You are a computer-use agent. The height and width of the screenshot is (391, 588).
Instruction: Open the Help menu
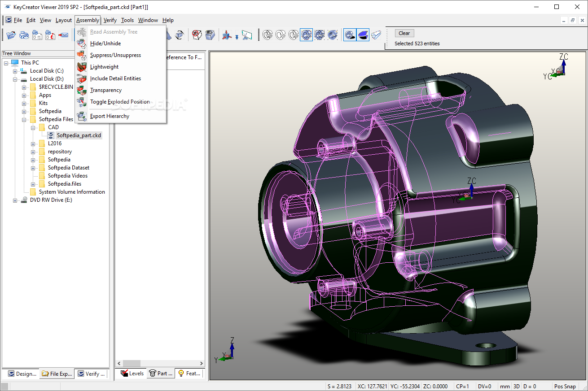point(168,20)
